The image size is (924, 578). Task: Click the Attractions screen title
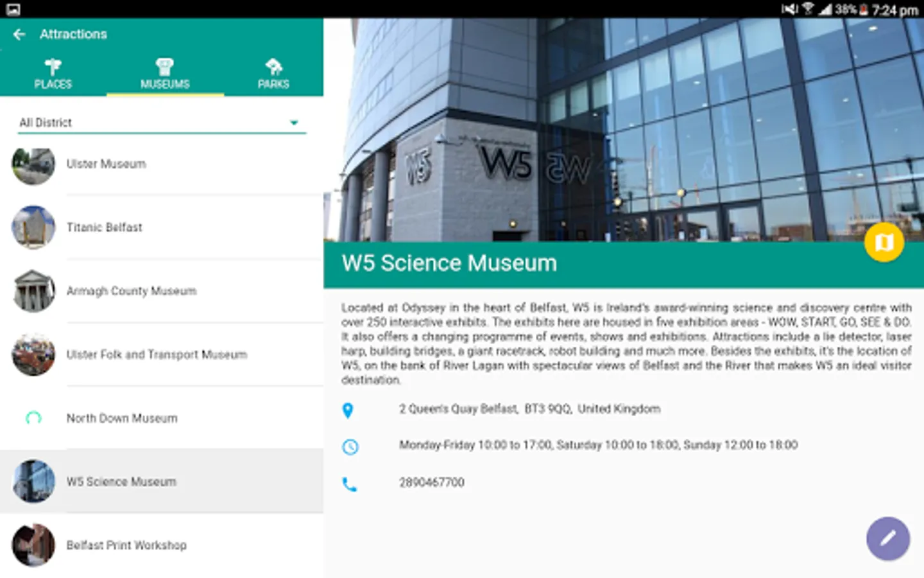(x=73, y=35)
